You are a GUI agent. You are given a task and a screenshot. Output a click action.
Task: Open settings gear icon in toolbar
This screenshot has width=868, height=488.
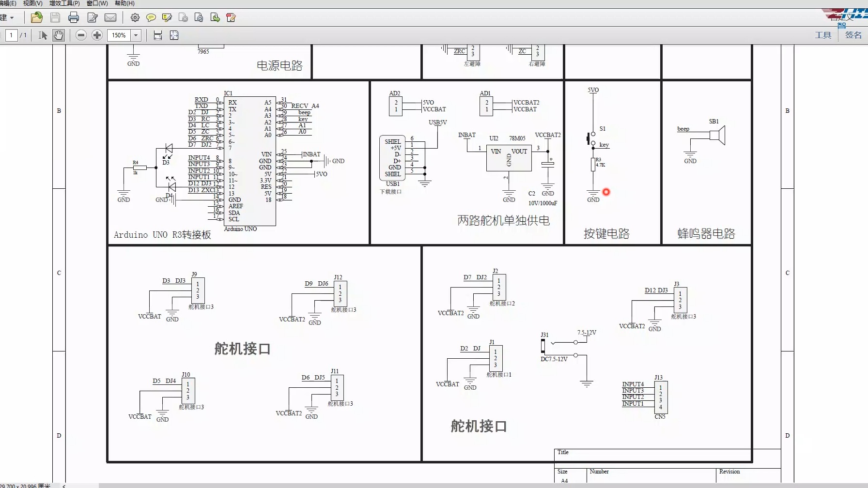click(x=135, y=18)
